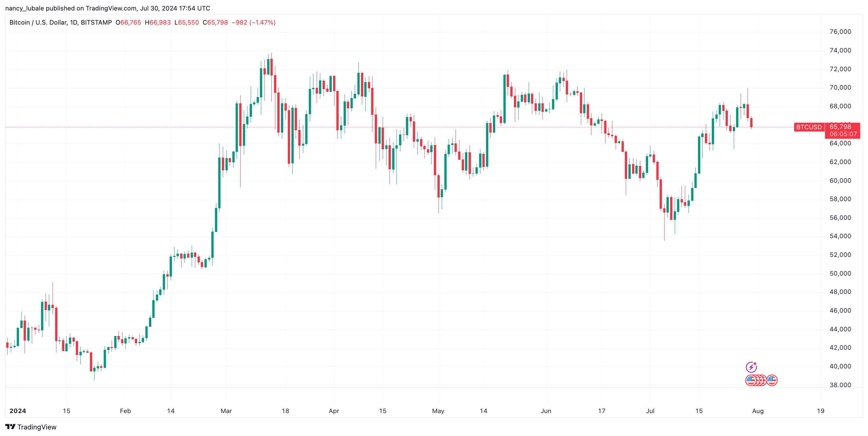The width and height of the screenshot is (868, 436).
Task: Click the leftmost US flag economic event icon
Action: [751, 381]
